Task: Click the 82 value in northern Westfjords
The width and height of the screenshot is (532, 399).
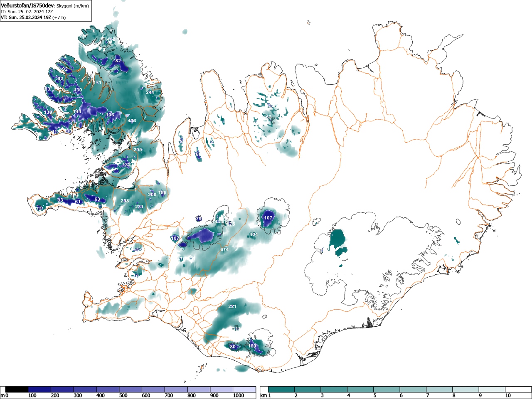Action: [x=118, y=61]
